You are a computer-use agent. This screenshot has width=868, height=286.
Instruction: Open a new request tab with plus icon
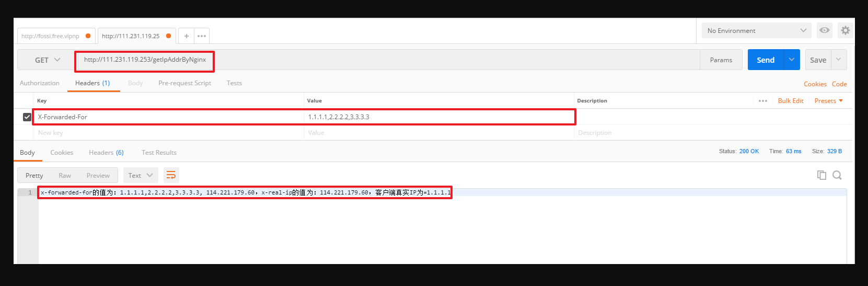pyautogui.click(x=187, y=36)
